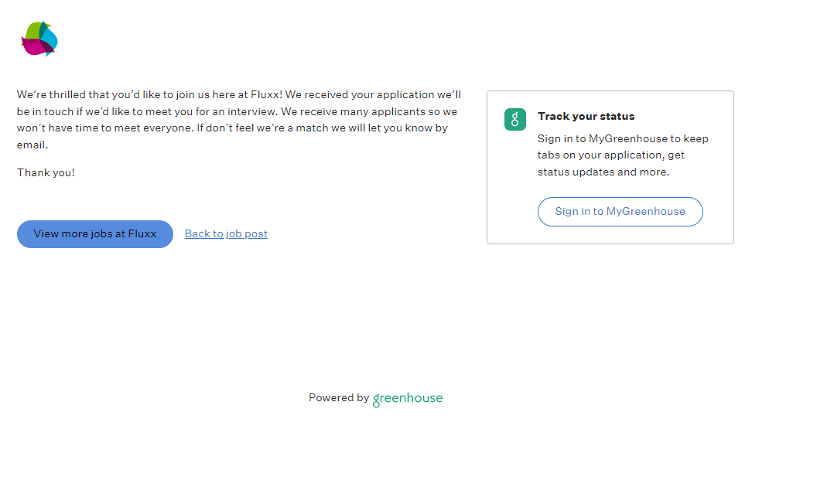Click "MyGreenhouse" in the card description
Image resolution: width=834 pixels, height=504 pixels.
[x=623, y=139]
